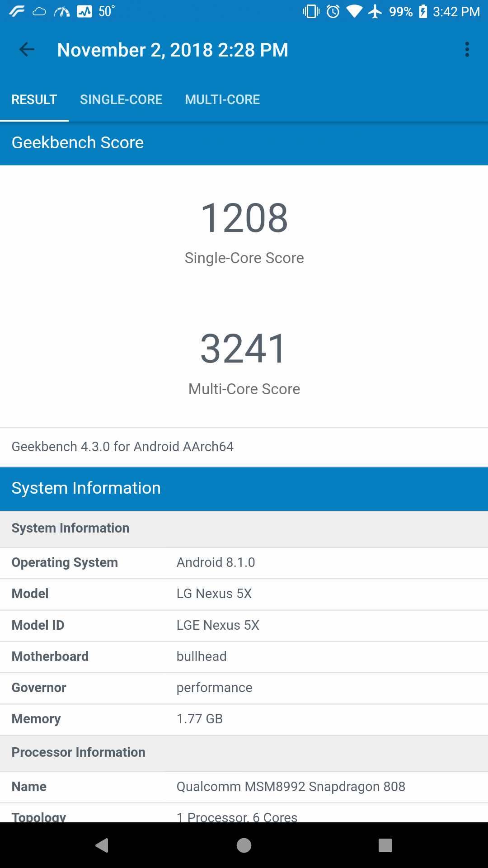Viewport: 488px width, 868px height.
Task: Switch to the MULTI-CORE tab
Action: 222,99
